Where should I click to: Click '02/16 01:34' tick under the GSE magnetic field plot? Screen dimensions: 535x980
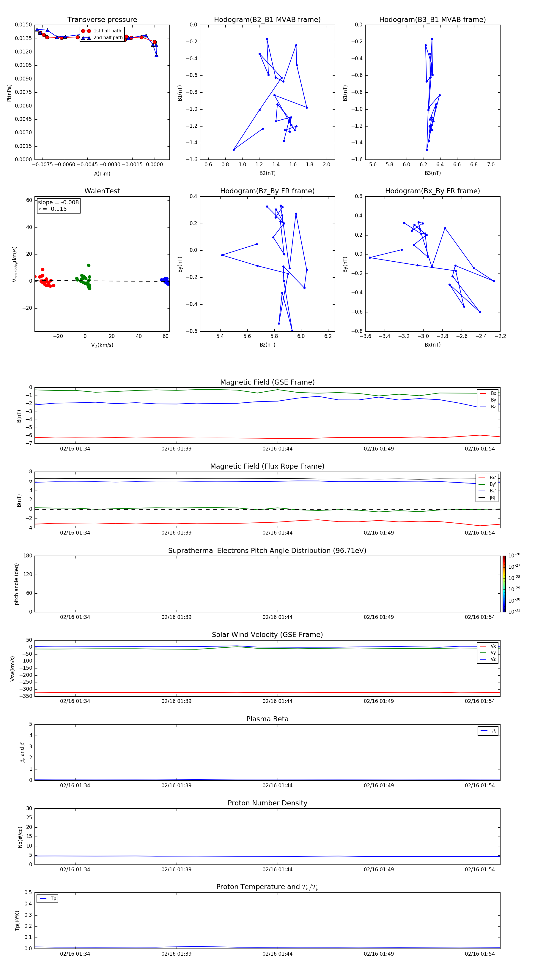pyautogui.click(x=75, y=449)
